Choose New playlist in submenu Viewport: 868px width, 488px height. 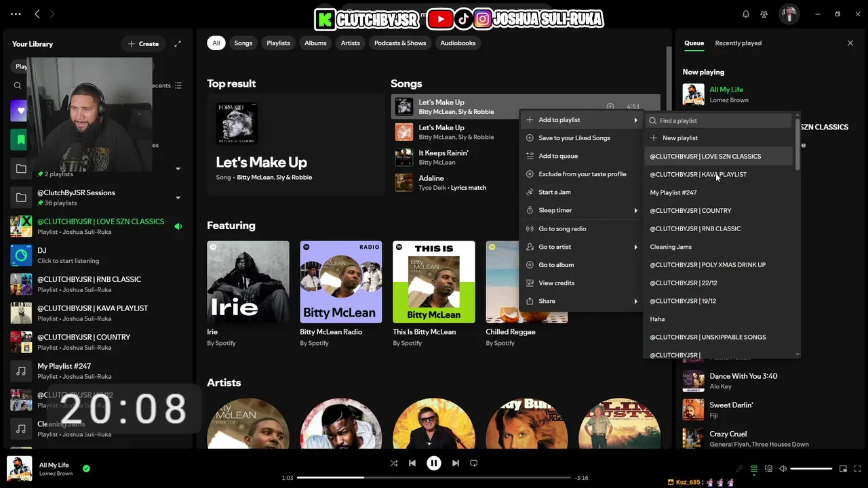point(719,138)
